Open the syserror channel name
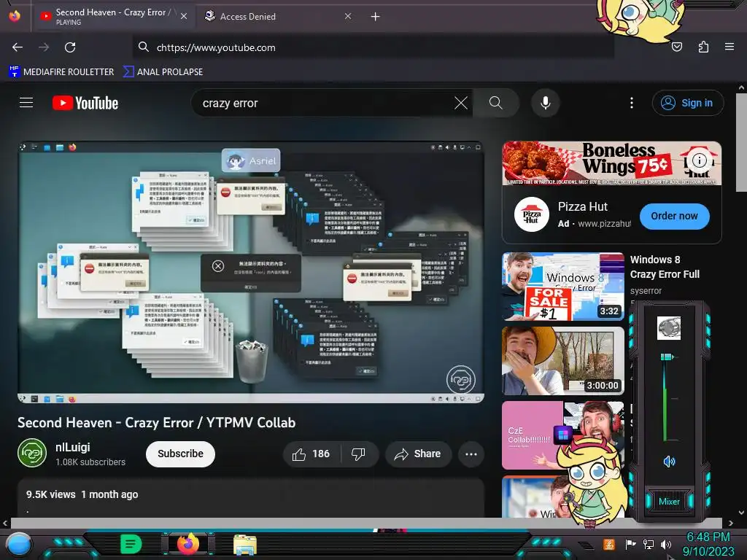 point(646,290)
